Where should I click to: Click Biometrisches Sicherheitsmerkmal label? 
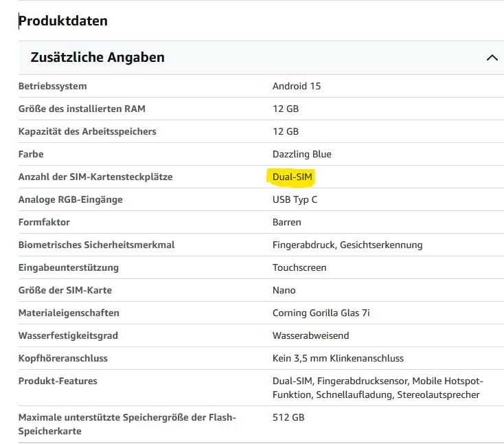point(96,245)
